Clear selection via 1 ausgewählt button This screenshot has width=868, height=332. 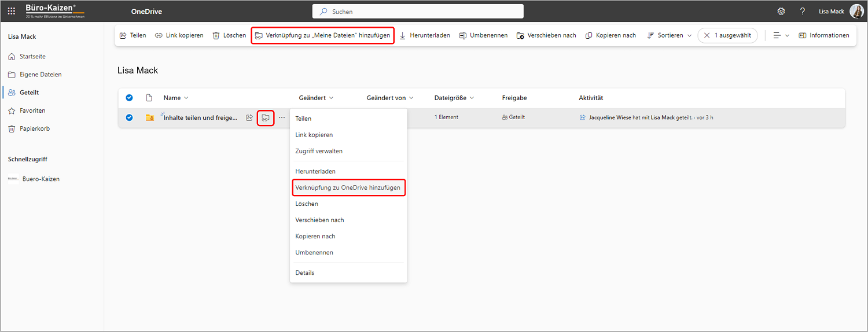click(727, 35)
